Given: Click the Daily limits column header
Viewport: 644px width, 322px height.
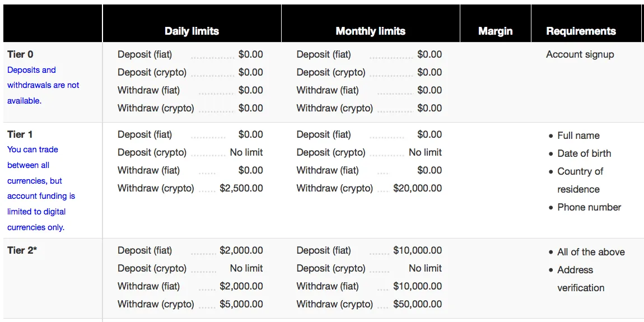Looking at the screenshot, I should coord(192,31).
